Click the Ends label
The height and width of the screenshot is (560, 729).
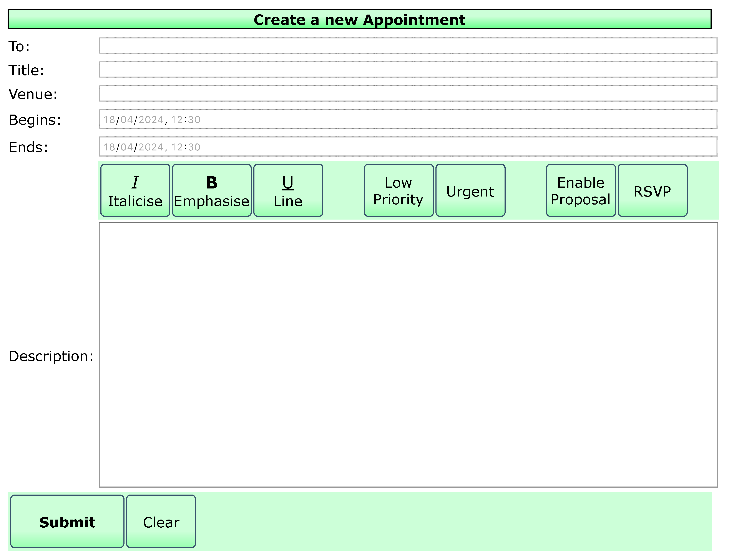[x=28, y=147]
